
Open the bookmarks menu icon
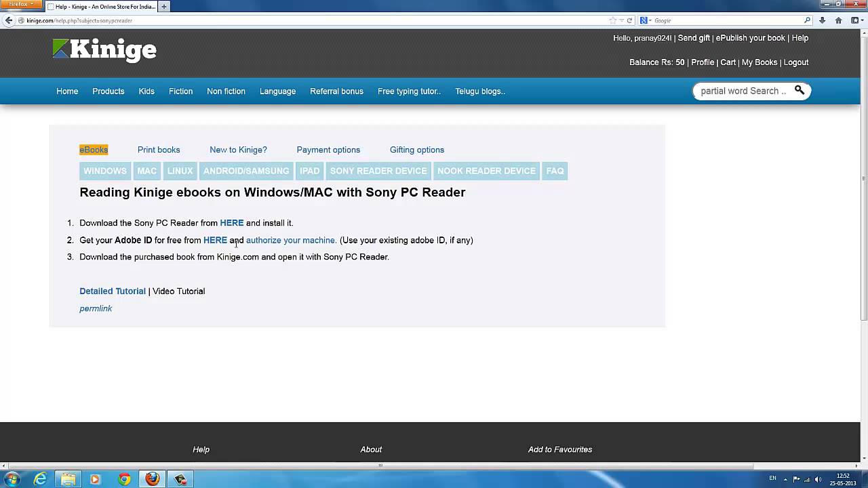[x=854, y=20]
